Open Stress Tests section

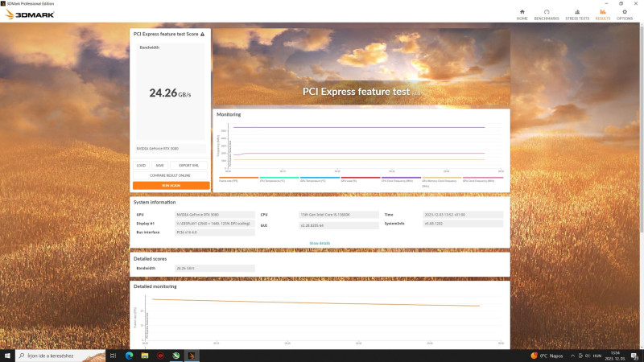point(577,14)
